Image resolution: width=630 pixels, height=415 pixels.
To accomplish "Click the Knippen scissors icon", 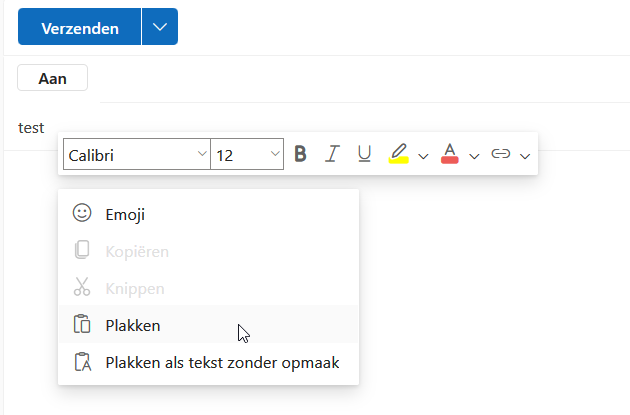I will pos(82,288).
